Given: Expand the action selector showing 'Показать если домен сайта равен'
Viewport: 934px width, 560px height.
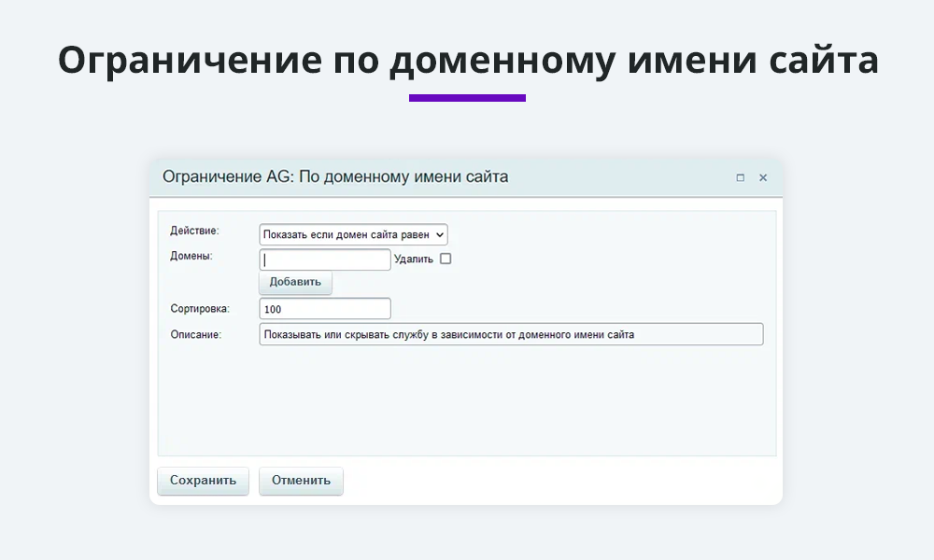Looking at the screenshot, I should click(353, 234).
